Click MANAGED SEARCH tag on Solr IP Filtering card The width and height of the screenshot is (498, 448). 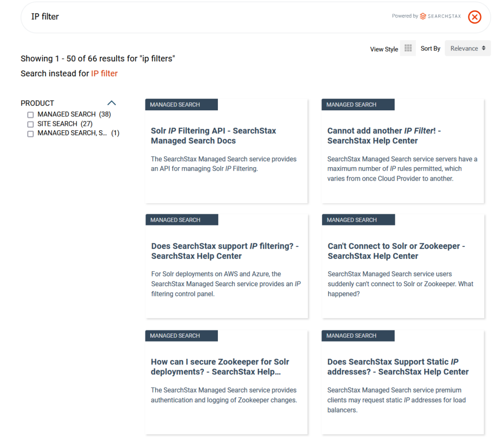click(181, 104)
